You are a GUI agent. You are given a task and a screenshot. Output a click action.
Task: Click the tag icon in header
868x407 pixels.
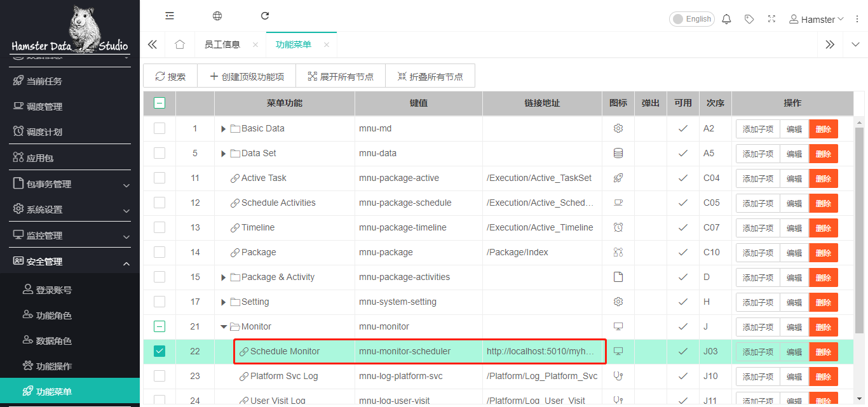749,19
